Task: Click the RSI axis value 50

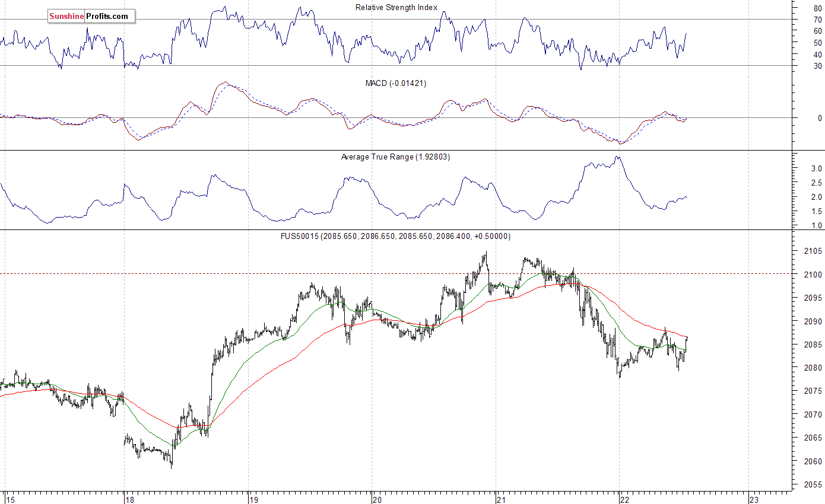Action: coord(818,43)
